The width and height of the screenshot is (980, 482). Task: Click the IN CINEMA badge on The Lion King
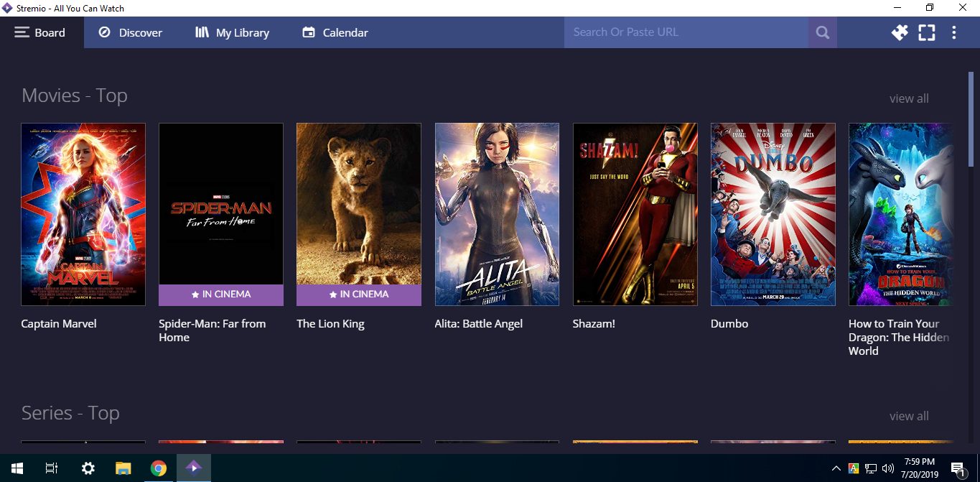(359, 295)
